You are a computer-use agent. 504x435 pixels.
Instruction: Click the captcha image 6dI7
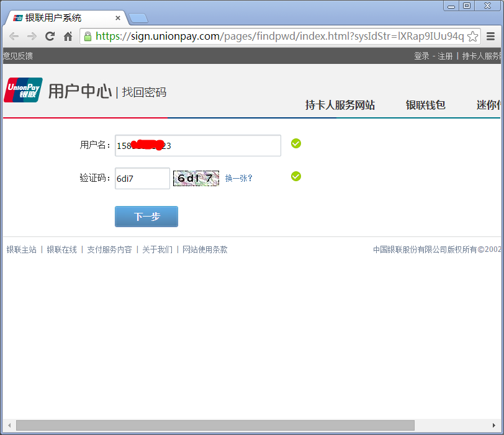pos(196,178)
